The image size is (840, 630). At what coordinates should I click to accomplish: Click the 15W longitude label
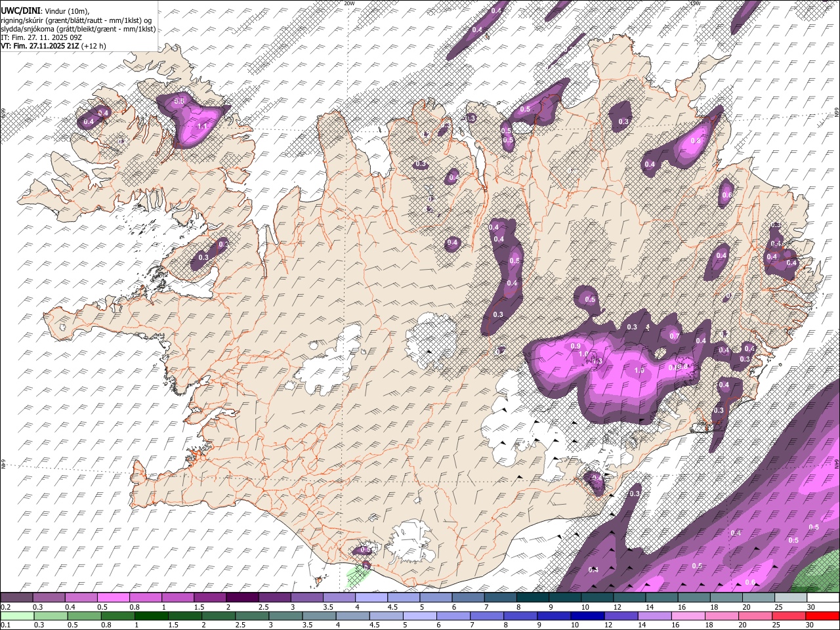[x=695, y=3]
